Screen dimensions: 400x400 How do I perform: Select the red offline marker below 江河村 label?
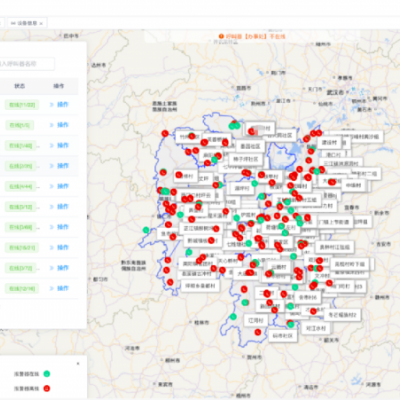point(258,332)
